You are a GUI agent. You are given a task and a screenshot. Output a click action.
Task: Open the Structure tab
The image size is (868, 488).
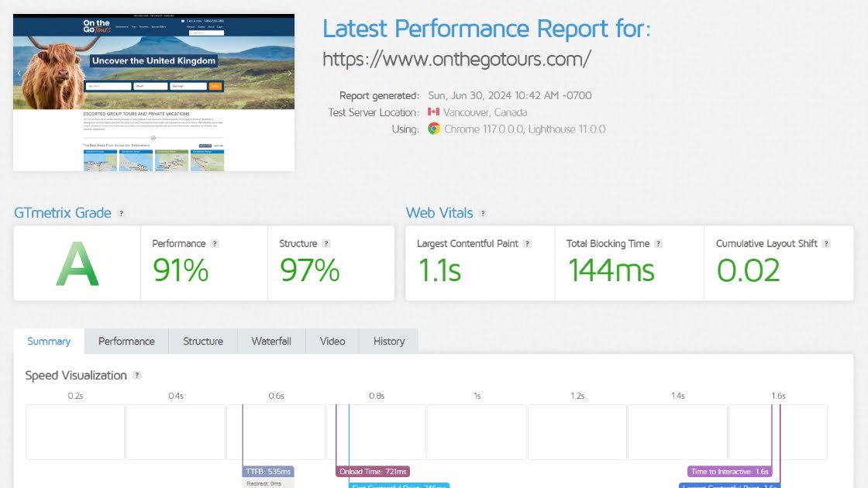pos(203,341)
